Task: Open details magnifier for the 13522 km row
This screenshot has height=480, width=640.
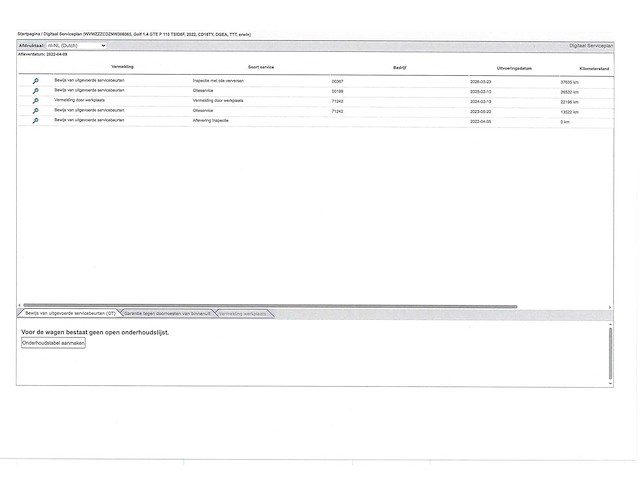Action: (36, 111)
